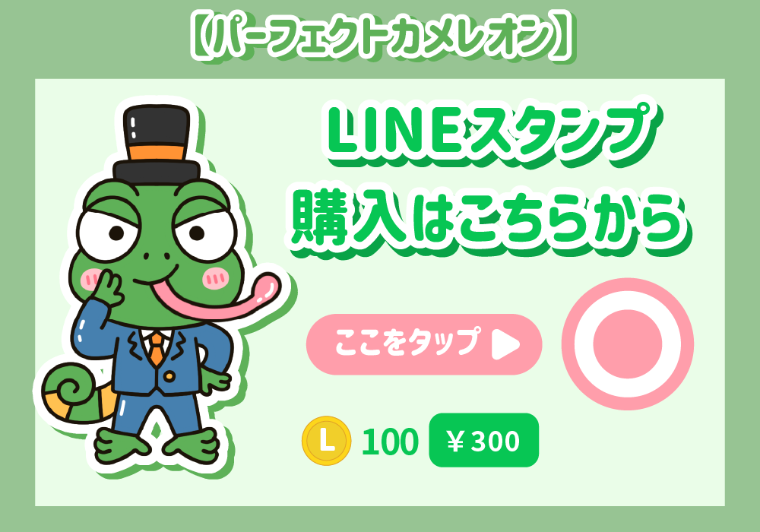Click the large pink circle target
The width and height of the screenshot is (760, 532).
coord(628,344)
